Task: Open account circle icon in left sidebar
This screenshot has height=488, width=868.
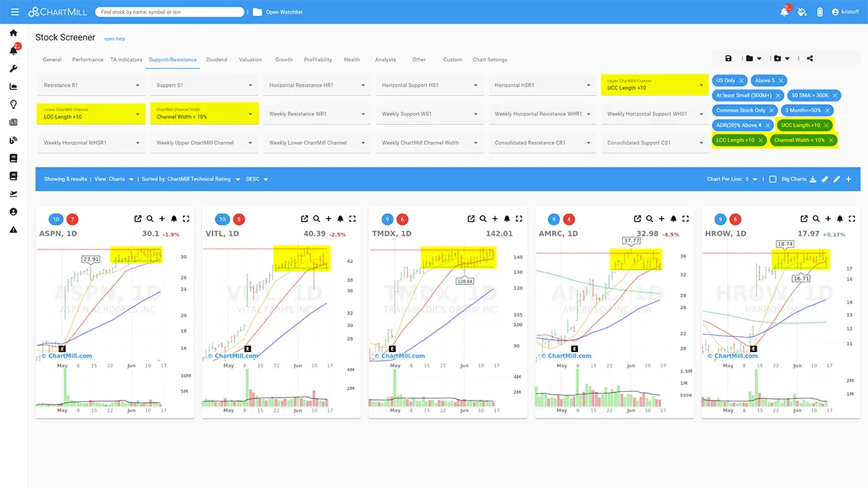Action: [13, 211]
